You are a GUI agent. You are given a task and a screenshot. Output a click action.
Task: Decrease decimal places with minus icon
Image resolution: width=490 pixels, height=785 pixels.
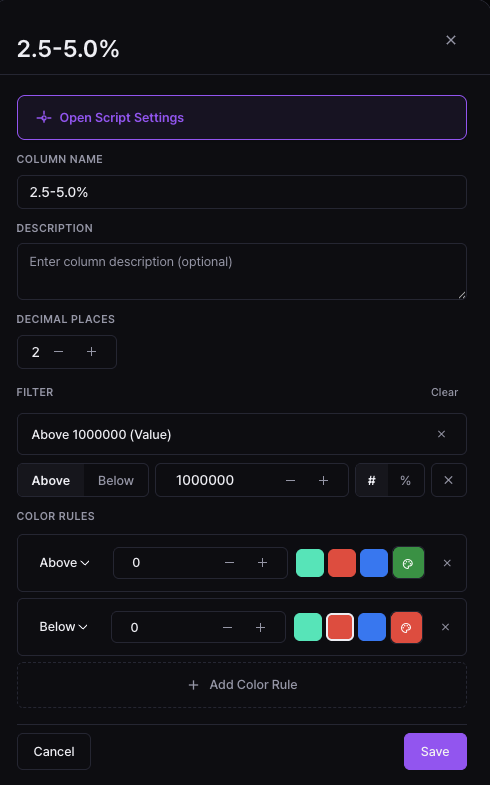pos(59,352)
